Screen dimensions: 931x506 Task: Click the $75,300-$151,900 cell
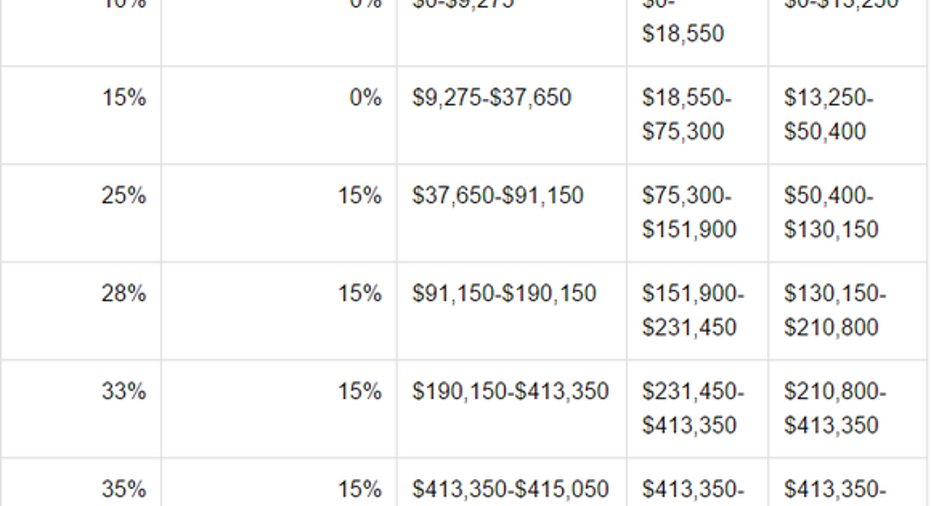[689, 212]
